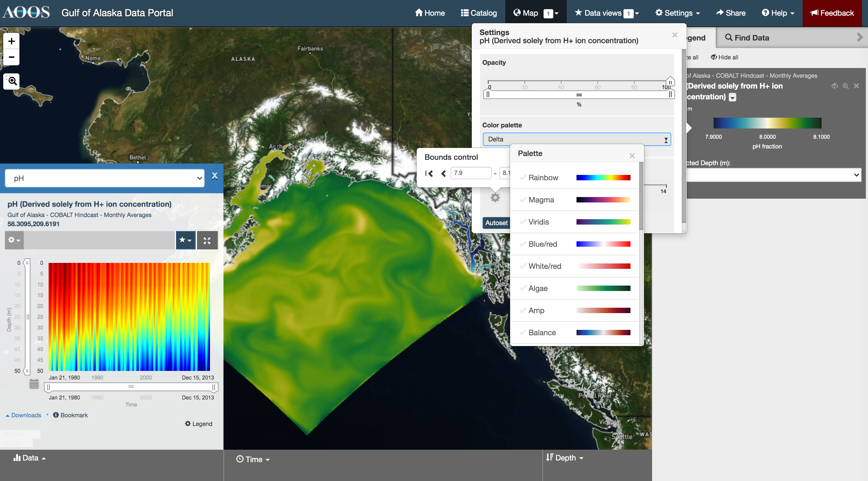
Task: Open the Catalog menu item
Action: (x=479, y=13)
